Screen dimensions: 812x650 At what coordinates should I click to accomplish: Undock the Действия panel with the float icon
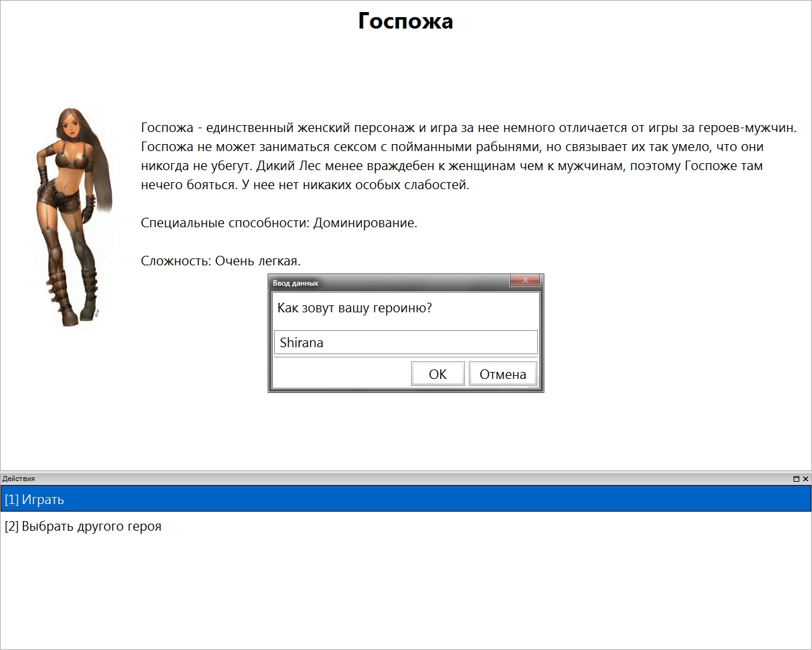796,479
